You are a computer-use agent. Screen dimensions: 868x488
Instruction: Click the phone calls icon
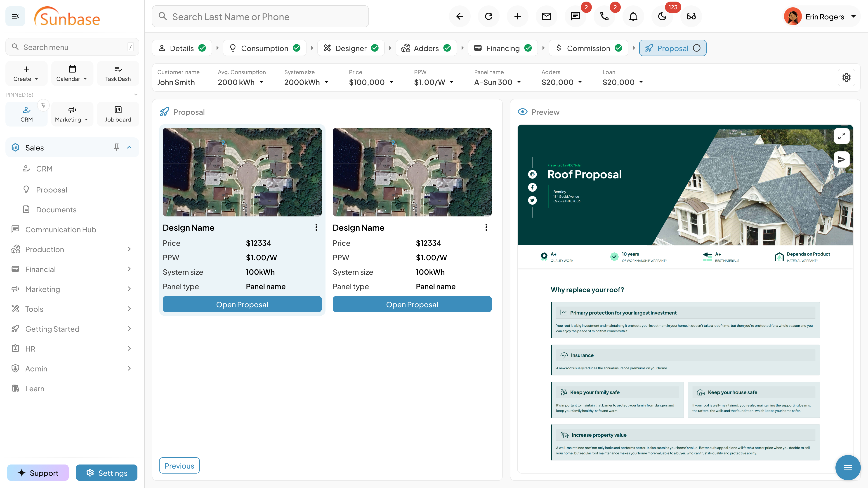(604, 16)
